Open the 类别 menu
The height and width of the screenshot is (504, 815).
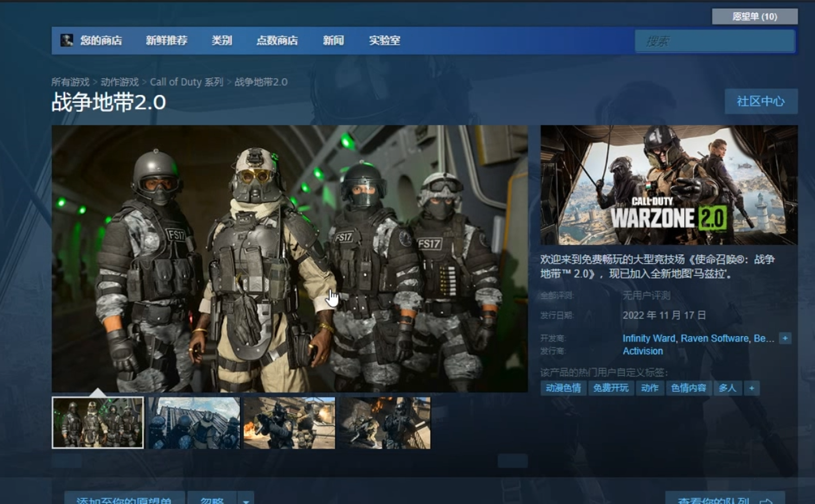(x=222, y=40)
